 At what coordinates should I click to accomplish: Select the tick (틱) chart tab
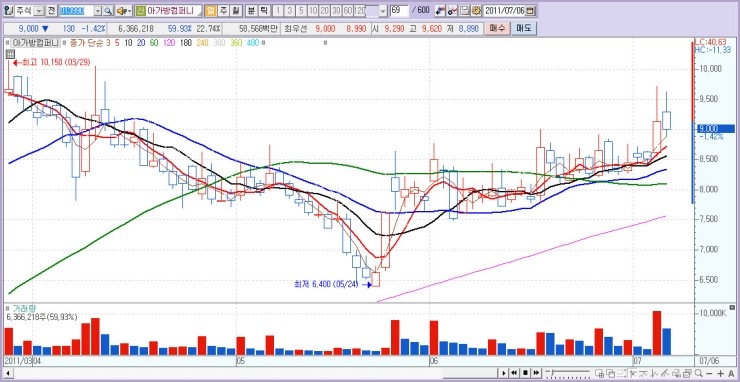pos(263,10)
